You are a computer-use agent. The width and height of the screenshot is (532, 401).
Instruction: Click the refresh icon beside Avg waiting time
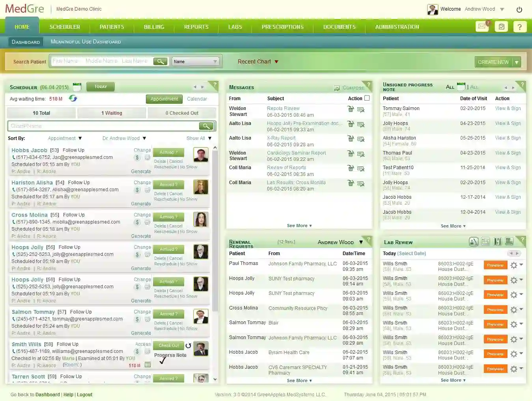click(73, 99)
